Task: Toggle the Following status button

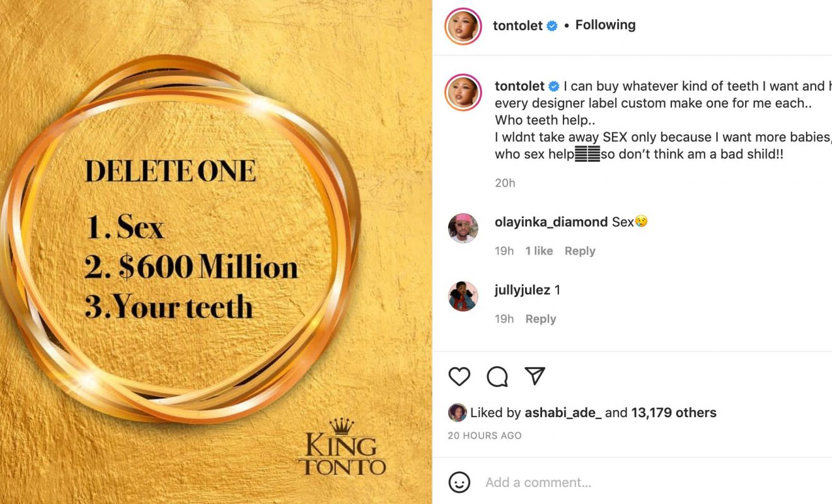Action: point(605,25)
